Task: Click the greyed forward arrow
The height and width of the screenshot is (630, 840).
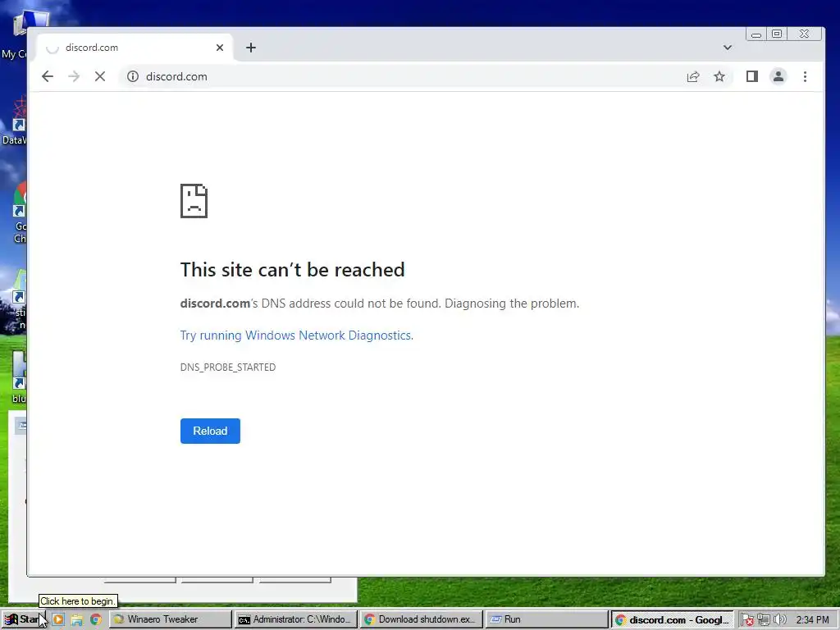Action: pyautogui.click(x=74, y=76)
